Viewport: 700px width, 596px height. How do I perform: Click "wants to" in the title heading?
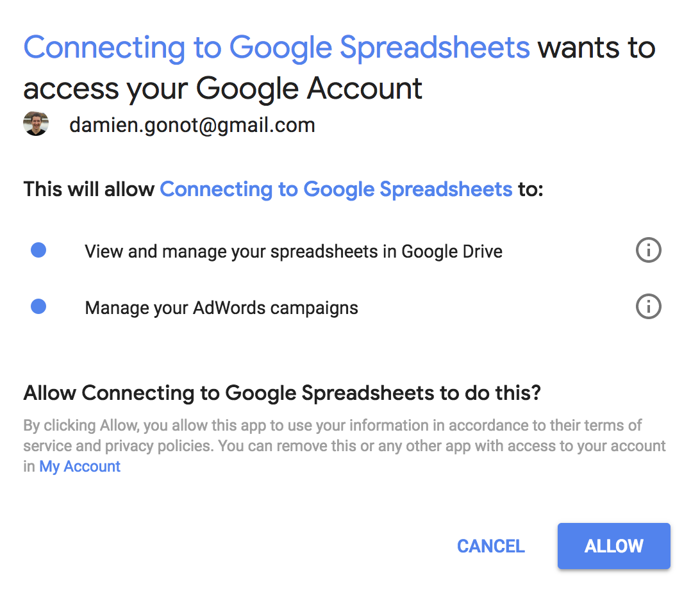pos(596,48)
